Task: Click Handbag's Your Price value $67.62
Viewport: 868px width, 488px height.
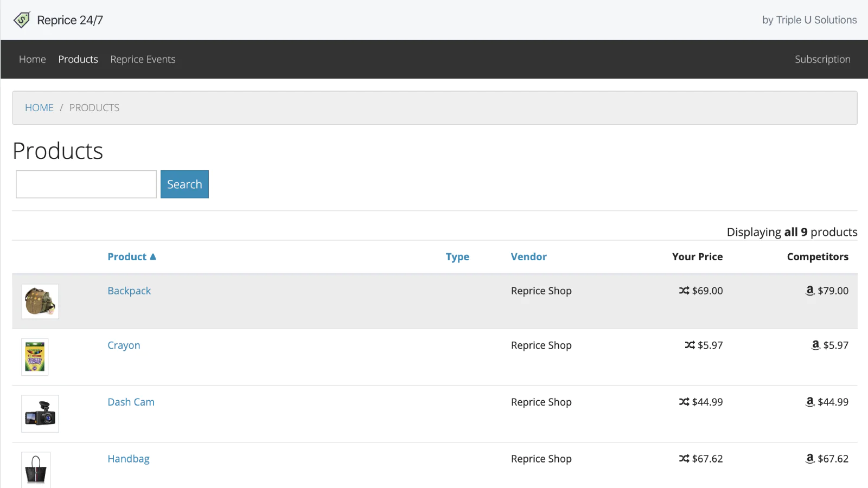Action: pyautogui.click(x=707, y=459)
